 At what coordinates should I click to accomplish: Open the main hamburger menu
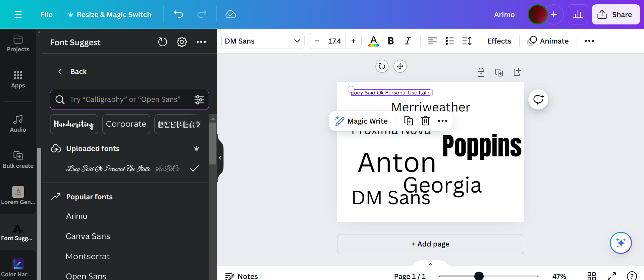(18, 14)
